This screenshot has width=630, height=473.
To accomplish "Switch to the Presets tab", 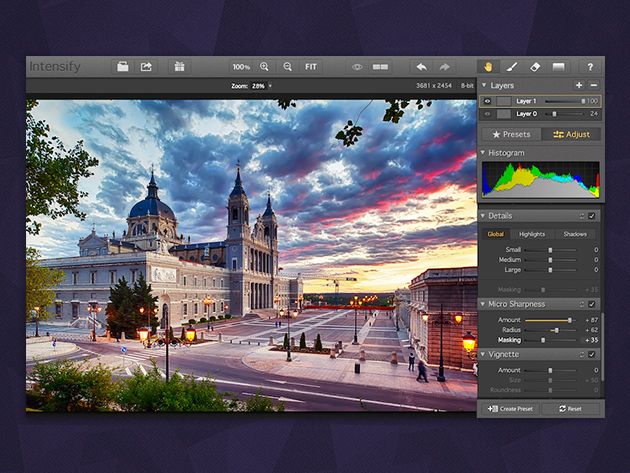I will point(511,134).
